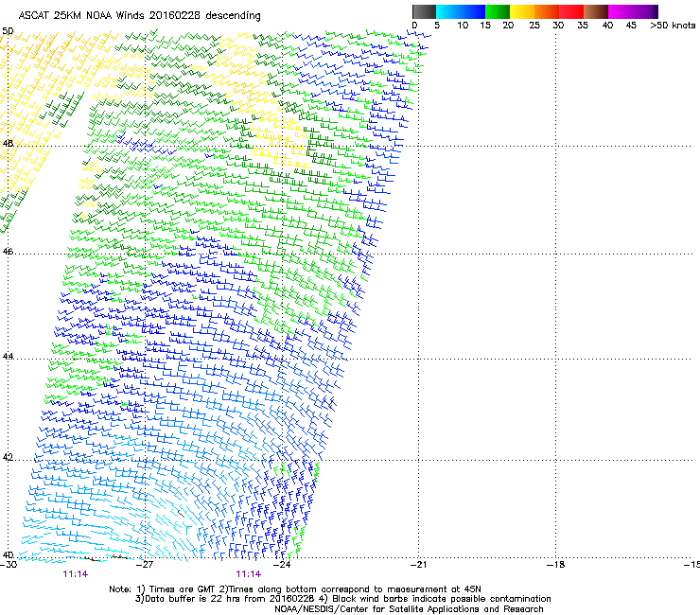Screen dimensions: 700x615
Task: Select latitude label '46' on left axis
Action: 8,252
